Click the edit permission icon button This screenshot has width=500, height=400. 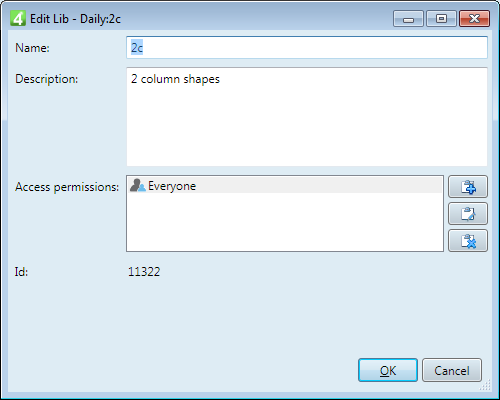click(468, 214)
